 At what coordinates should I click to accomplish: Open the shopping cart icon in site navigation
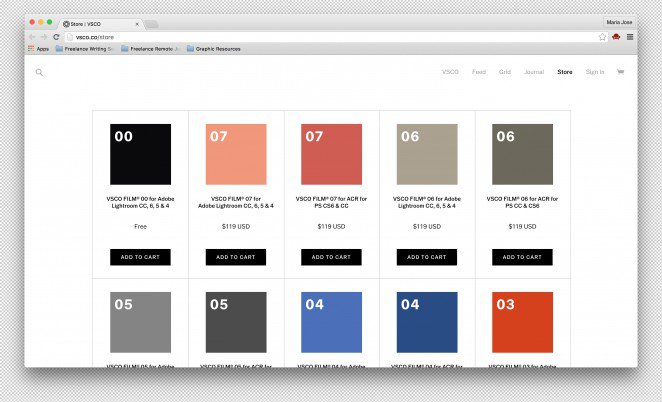coord(620,72)
